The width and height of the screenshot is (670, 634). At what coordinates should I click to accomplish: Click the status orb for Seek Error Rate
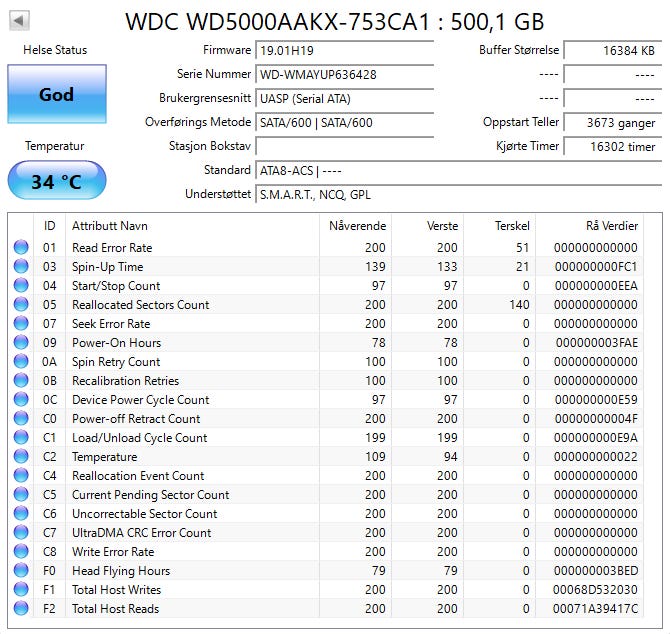(21, 323)
